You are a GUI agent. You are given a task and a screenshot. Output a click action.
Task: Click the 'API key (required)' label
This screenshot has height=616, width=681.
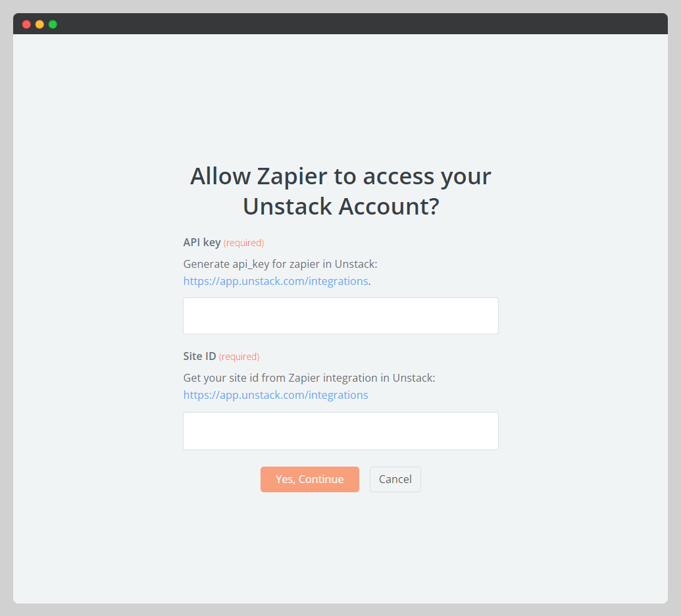click(x=223, y=242)
